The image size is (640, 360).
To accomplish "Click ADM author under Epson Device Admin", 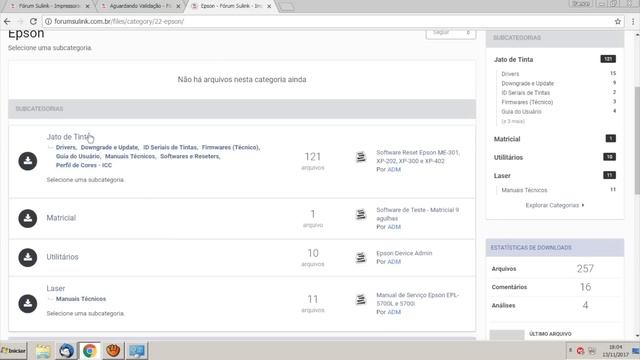I will point(394,262).
